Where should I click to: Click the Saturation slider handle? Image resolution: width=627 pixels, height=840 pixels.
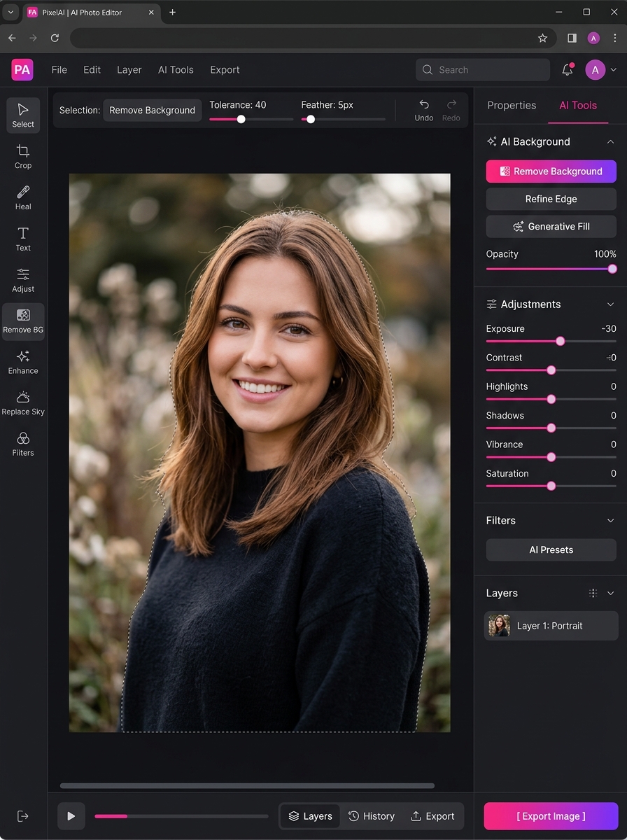pos(551,486)
